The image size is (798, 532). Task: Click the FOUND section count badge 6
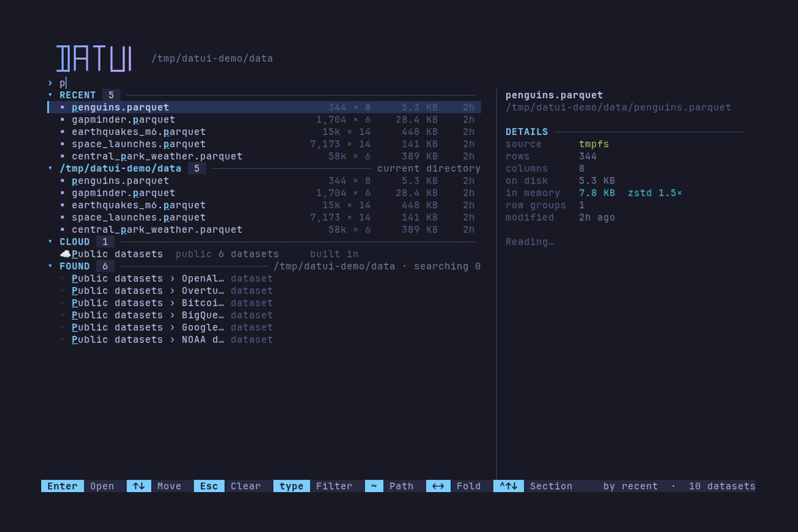pos(105,266)
